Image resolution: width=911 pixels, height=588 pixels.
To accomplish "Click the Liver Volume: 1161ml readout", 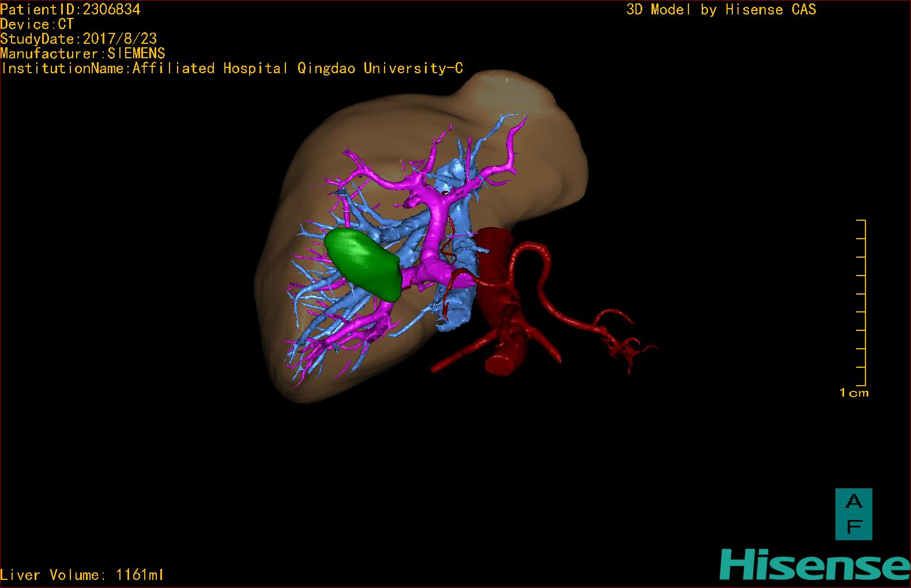I will 82,575.
